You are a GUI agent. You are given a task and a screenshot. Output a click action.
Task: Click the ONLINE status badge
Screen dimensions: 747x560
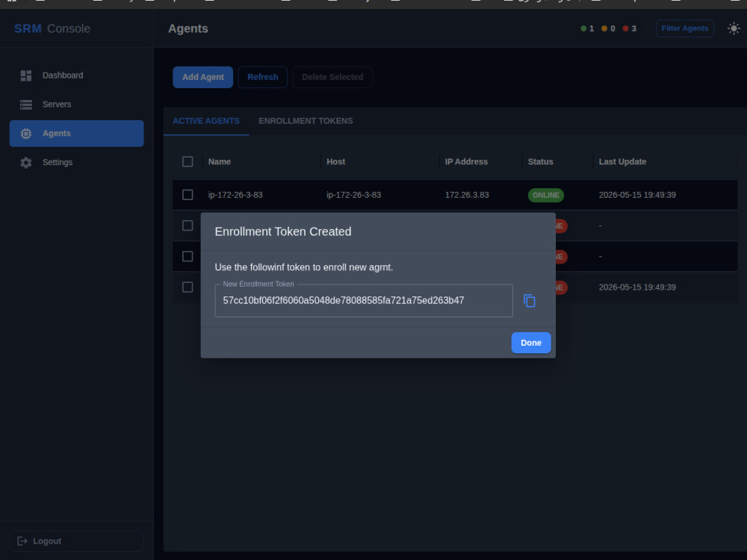[x=546, y=195]
